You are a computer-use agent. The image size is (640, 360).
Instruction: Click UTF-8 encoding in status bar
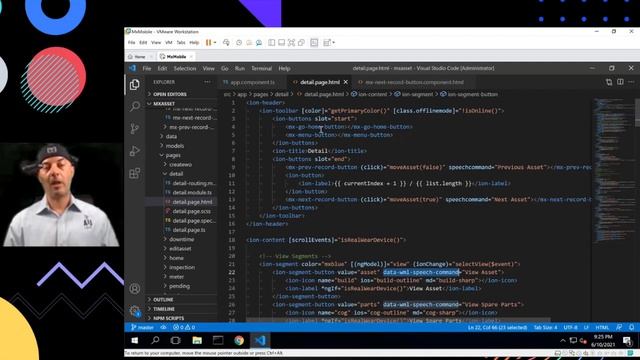571,327
